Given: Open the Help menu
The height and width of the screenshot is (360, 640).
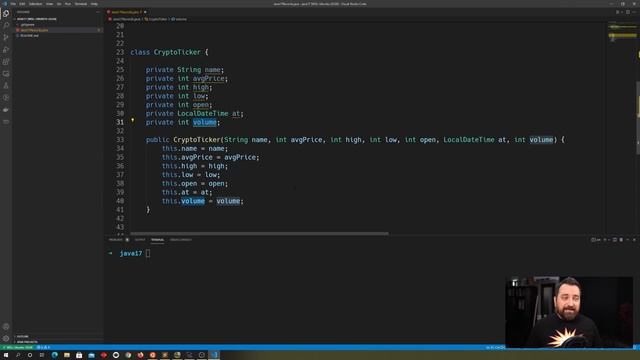Looking at the screenshot, I should coord(94,4).
